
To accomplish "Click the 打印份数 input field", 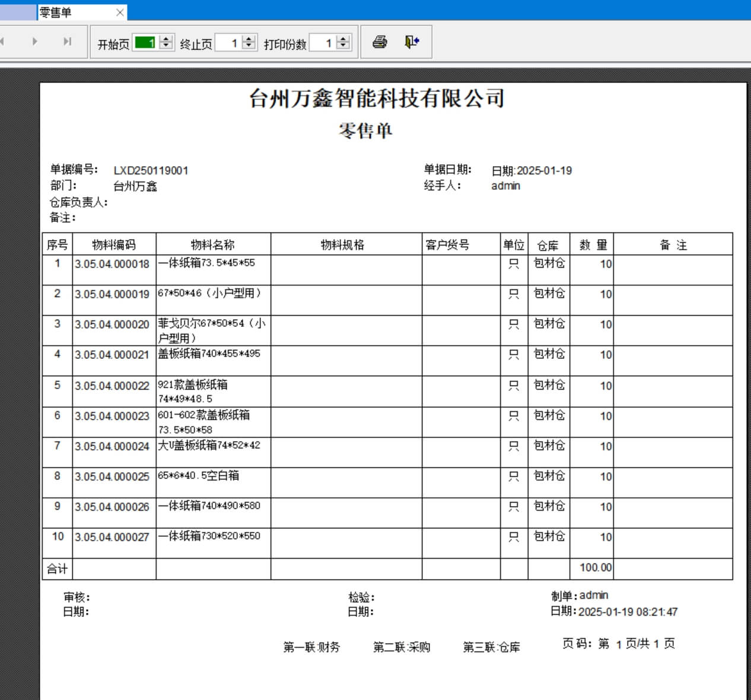I will [x=322, y=43].
